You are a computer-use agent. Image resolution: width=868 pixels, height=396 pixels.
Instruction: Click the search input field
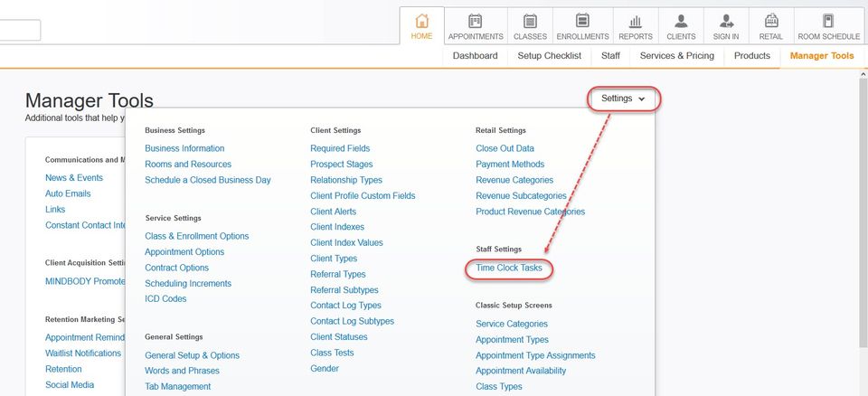coord(19,30)
